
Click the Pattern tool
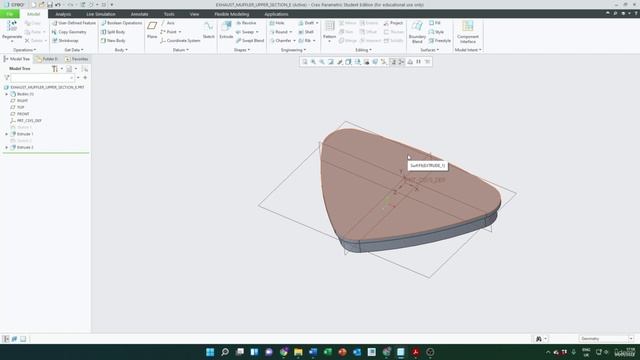tap(329, 31)
